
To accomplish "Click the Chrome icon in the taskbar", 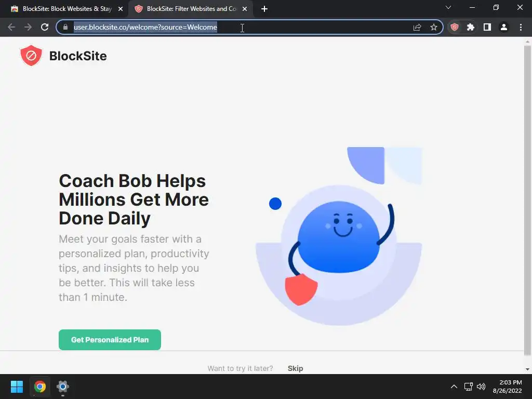I will coord(39,387).
